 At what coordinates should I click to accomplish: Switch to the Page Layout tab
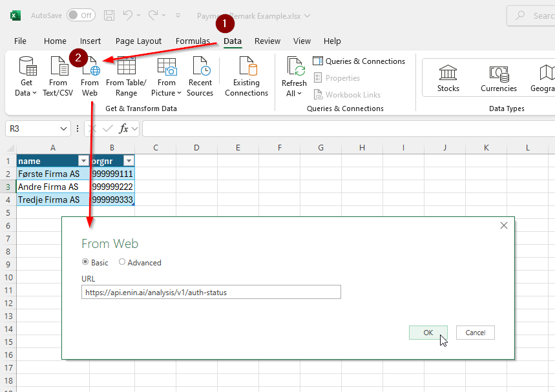coord(138,41)
